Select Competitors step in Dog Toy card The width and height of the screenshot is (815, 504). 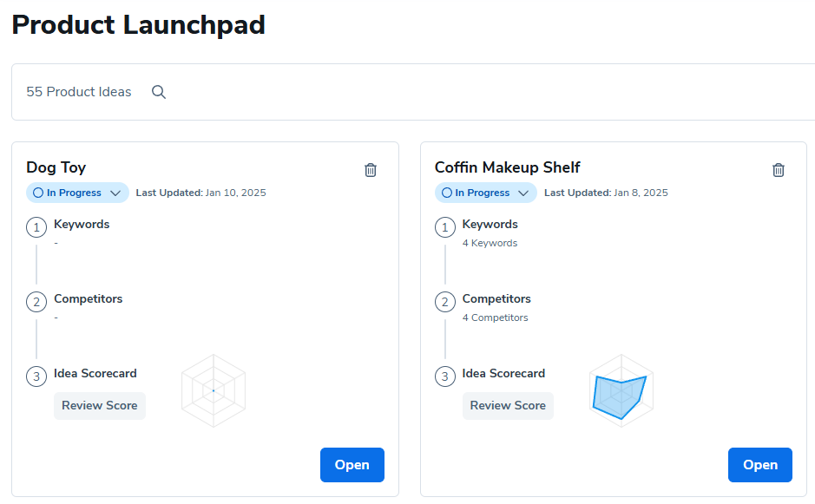(89, 299)
